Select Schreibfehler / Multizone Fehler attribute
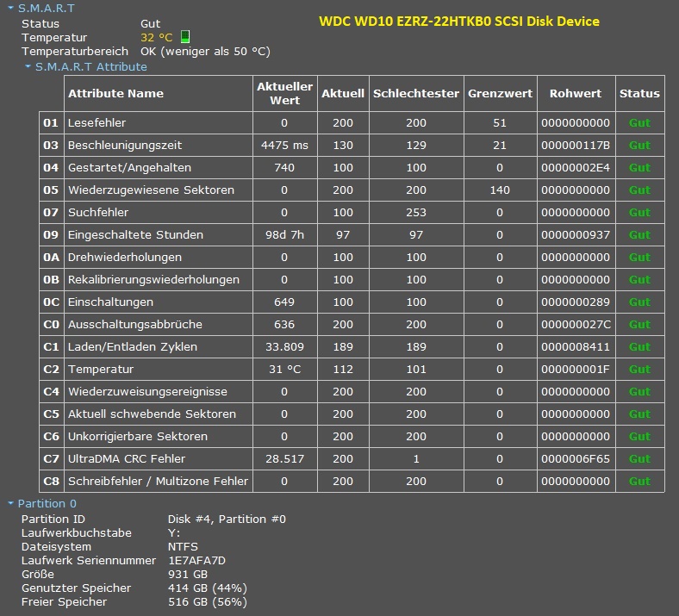The height and width of the screenshot is (616, 679). point(158,482)
